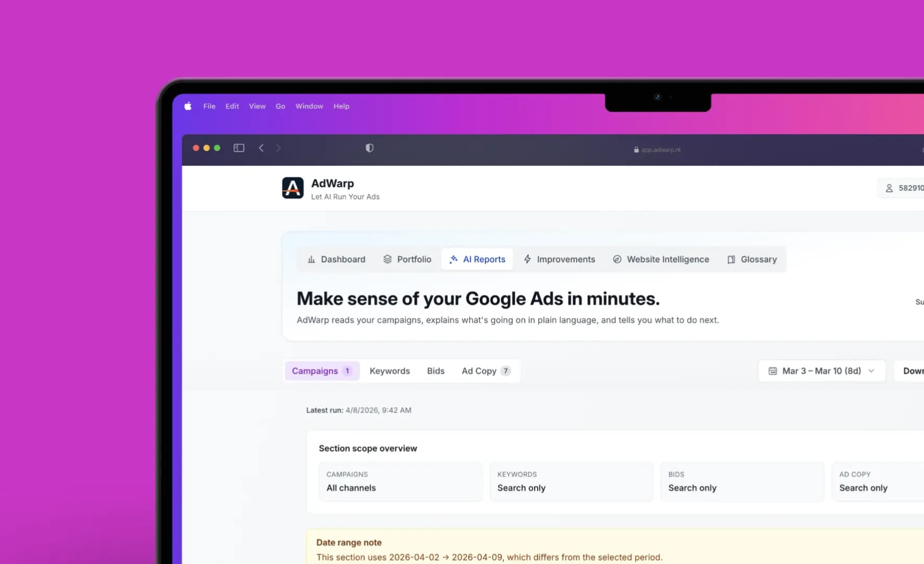Open the Improvements tab
This screenshot has height=564, width=924.
click(559, 260)
